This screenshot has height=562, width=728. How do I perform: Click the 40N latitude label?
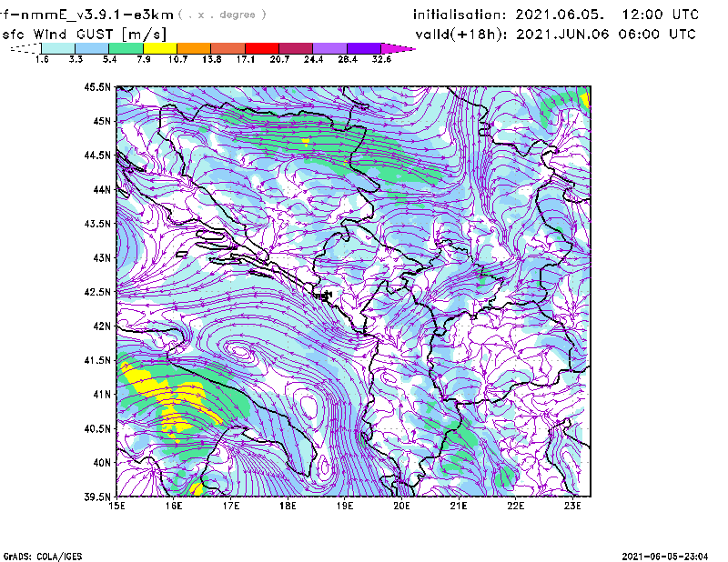102,463
